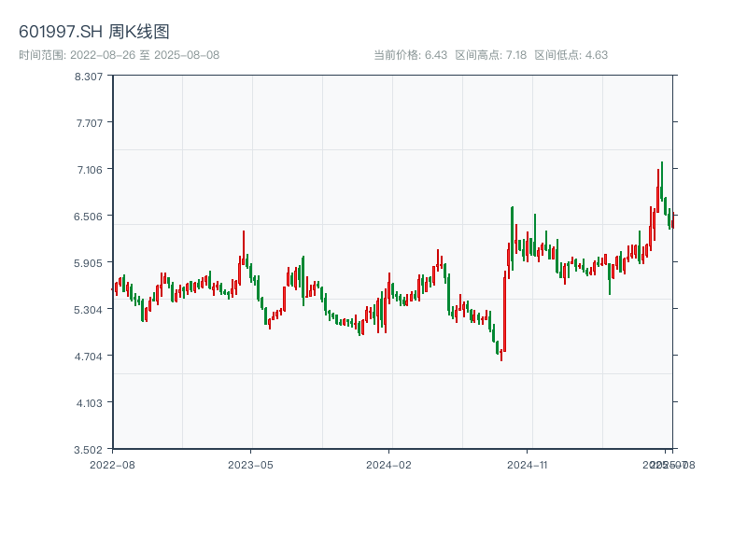Click the y-axis label 6.506
The image size is (747, 560).
coord(88,217)
